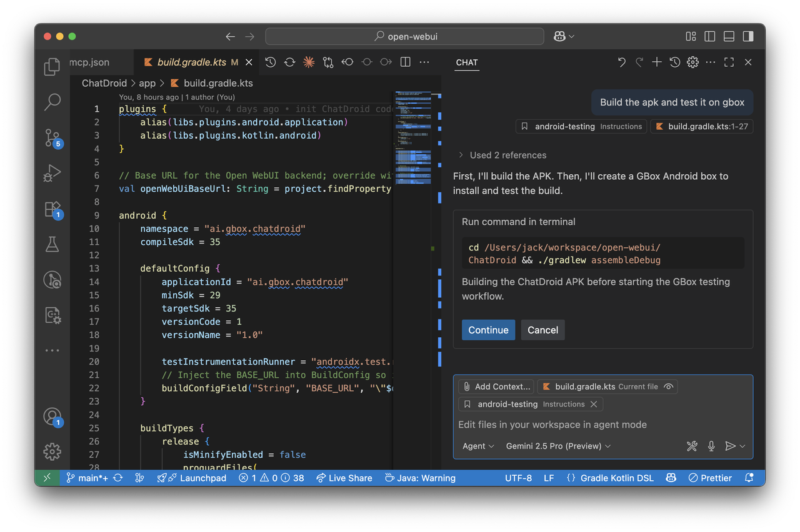800x532 pixels.
Task: Close the build.gradle.kts tab
Action: (x=249, y=62)
